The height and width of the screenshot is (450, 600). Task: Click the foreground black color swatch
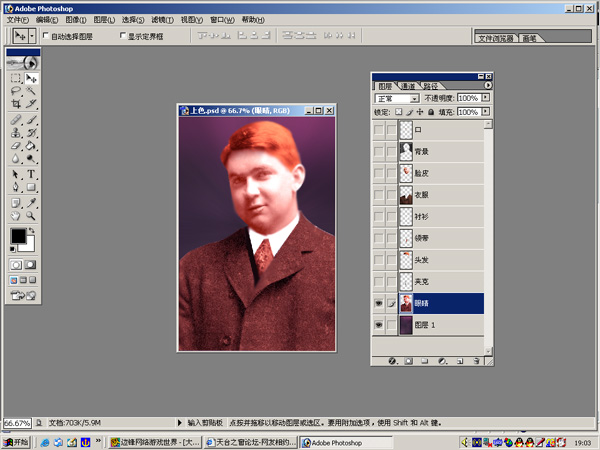click(x=18, y=237)
